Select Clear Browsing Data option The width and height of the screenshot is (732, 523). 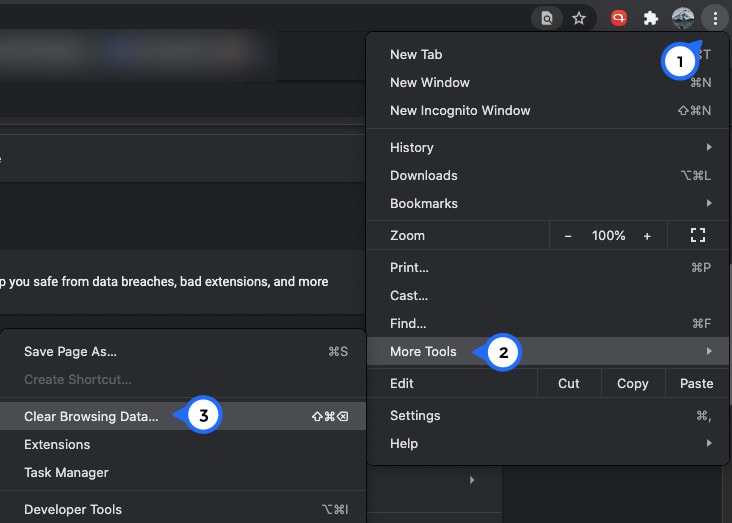(91, 416)
